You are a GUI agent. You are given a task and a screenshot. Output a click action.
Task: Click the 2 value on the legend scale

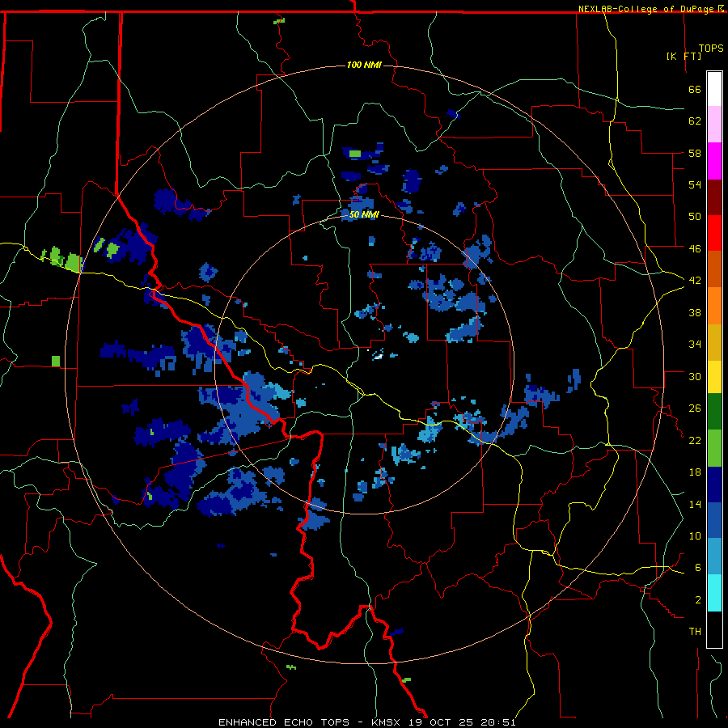(698, 600)
